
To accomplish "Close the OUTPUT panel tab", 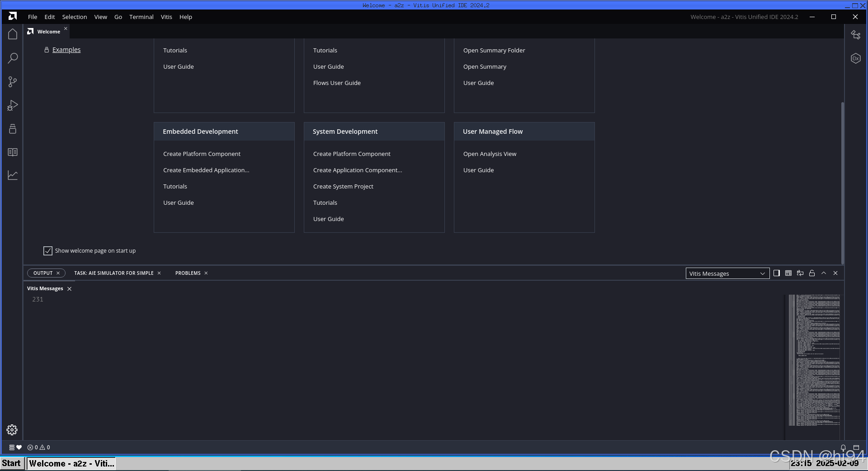I will coord(58,273).
